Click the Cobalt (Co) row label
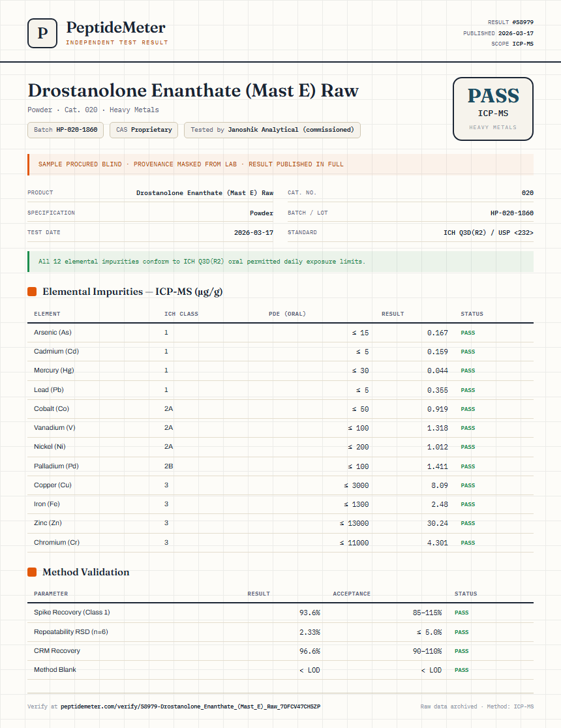This screenshot has height=728, width=561. coord(52,409)
